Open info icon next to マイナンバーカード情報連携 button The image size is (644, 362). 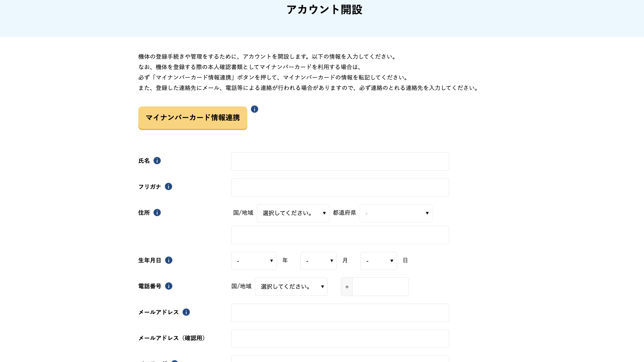tap(254, 109)
